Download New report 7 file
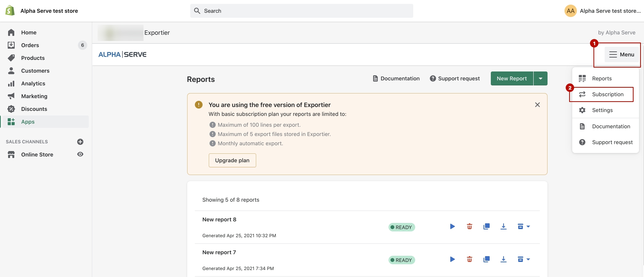The height and width of the screenshot is (277, 644). click(x=504, y=259)
